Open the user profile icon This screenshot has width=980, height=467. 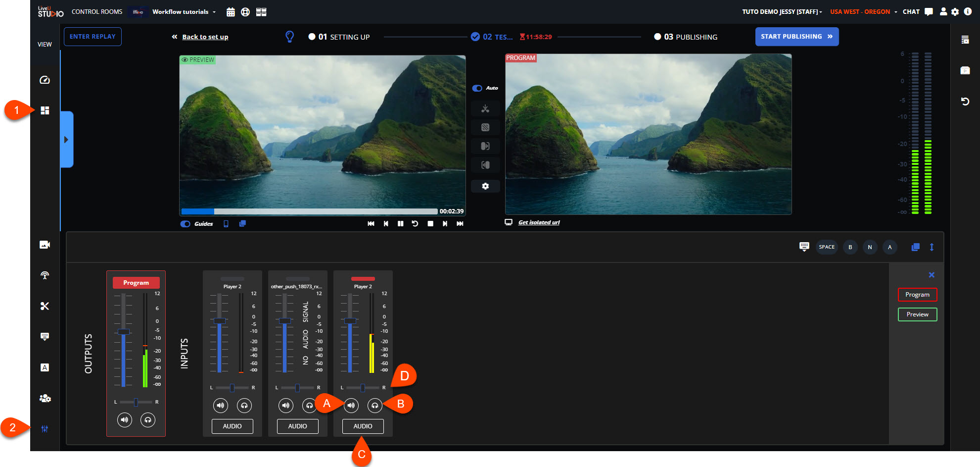tap(943, 11)
